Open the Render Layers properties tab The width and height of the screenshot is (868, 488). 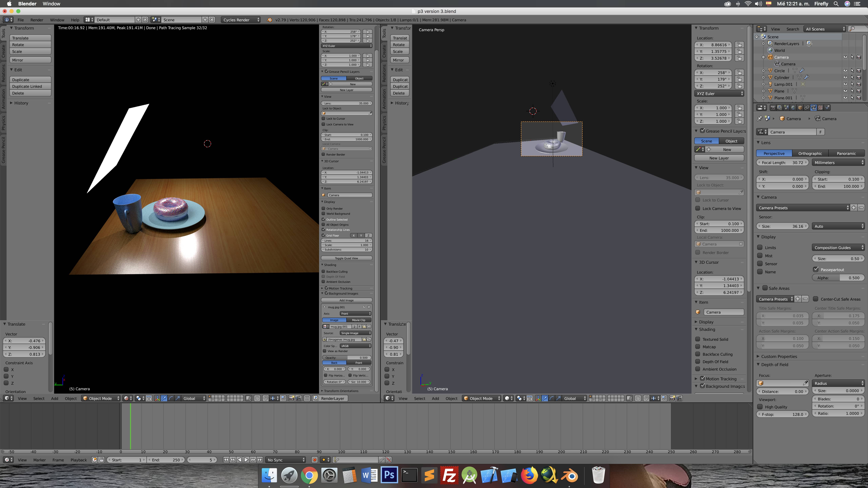(780, 108)
